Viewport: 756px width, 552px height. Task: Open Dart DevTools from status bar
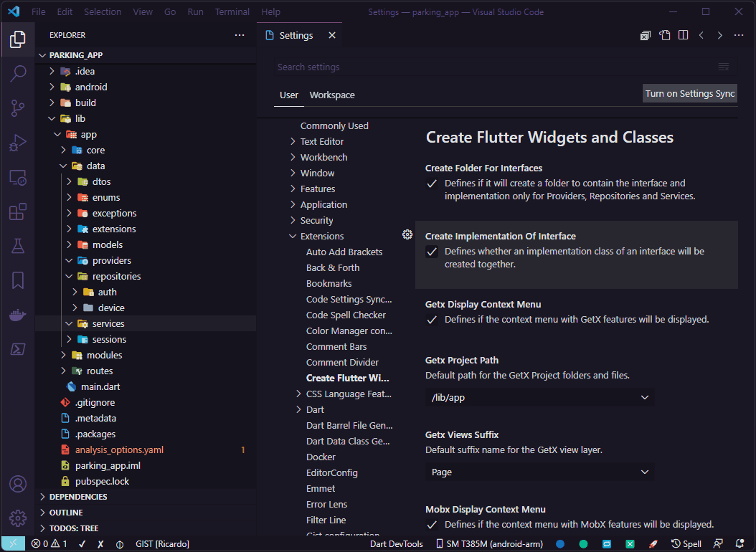pos(397,544)
